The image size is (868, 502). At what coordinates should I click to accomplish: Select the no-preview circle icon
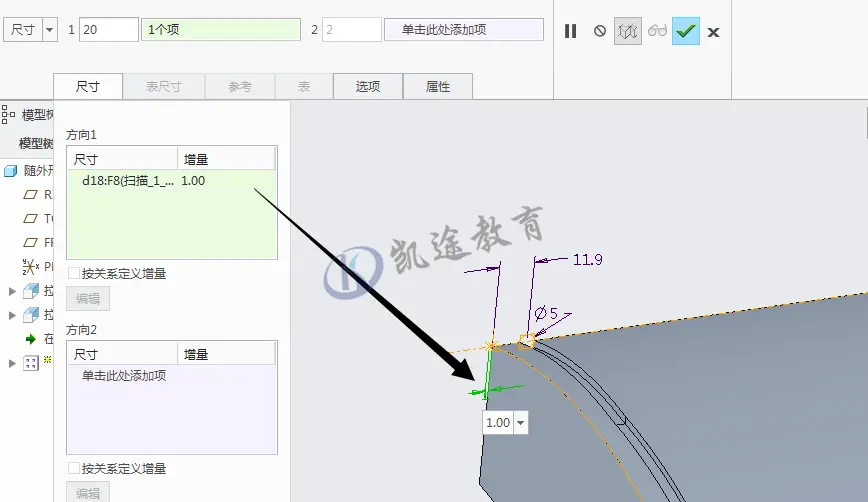[600, 31]
